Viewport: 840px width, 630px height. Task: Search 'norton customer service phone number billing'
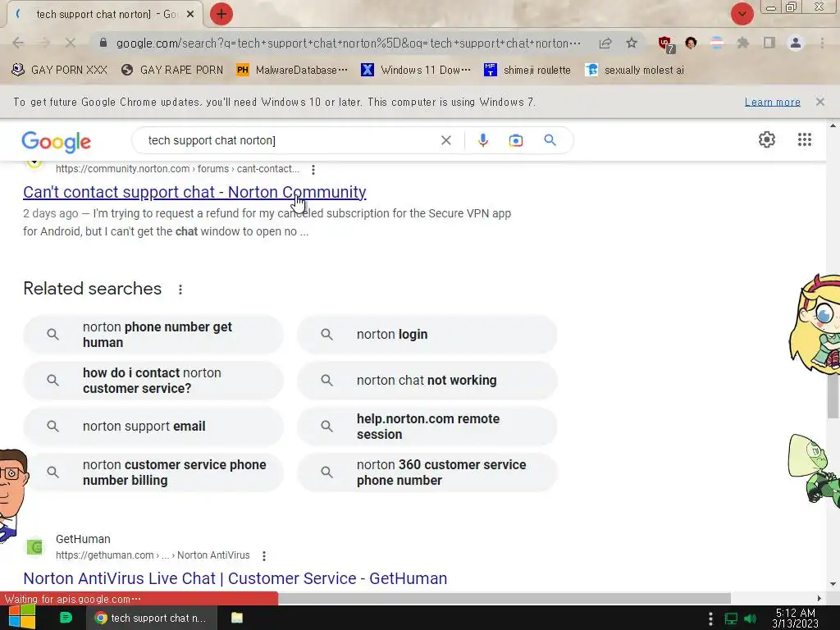click(x=153, y=472)
